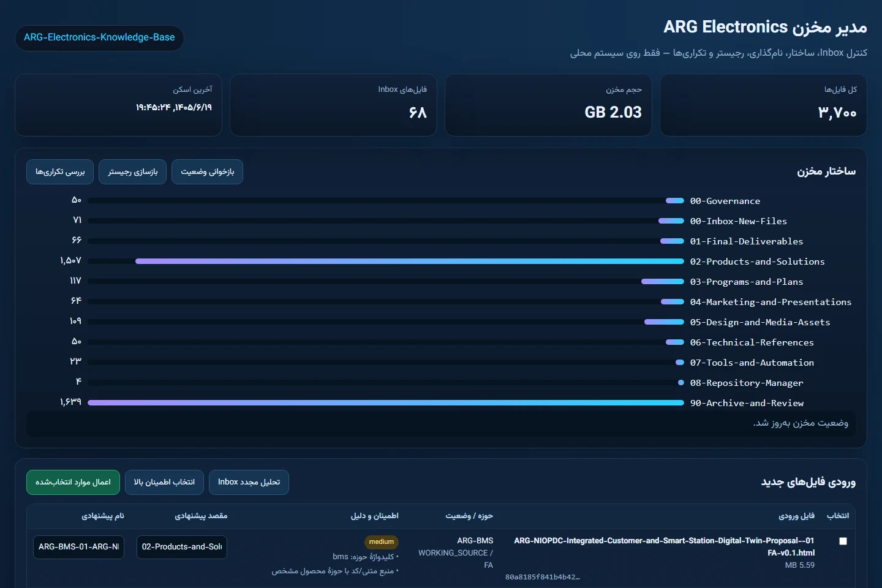The width and height of the screenshot is (882, 588).
Task: Tick the checkbox for the ARG-NIOPDC proposal file
Action: pos(843,541)
